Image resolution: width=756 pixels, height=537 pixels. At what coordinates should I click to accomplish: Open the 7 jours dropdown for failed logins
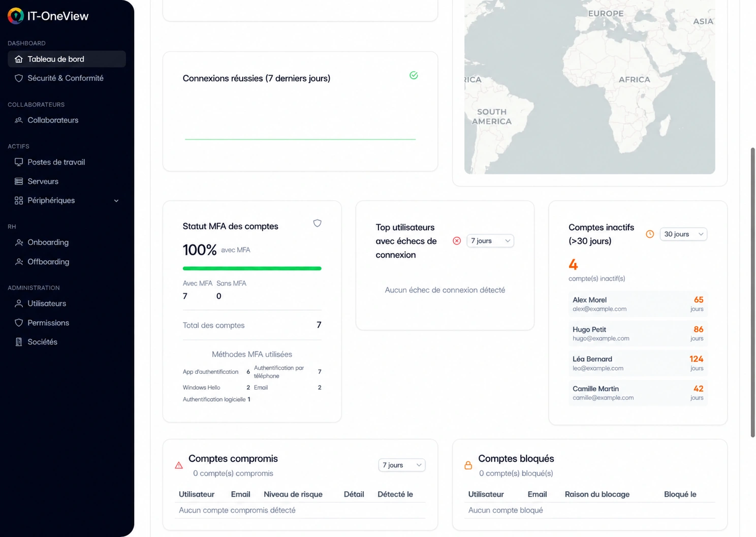490,241
